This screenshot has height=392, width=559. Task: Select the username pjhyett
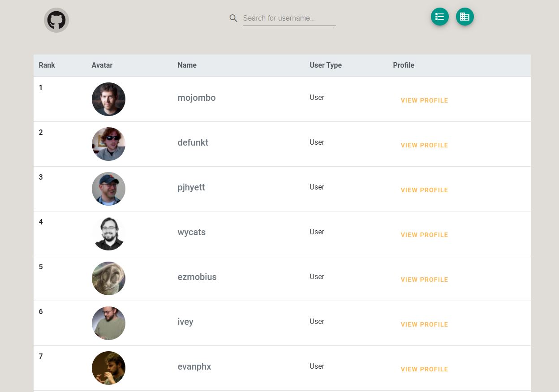(191, 187)
